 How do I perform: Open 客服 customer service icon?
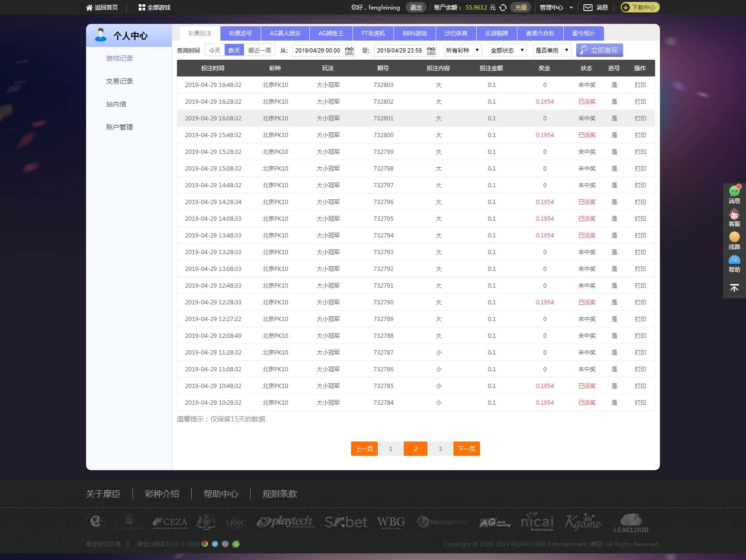click(x=734, y=215)
